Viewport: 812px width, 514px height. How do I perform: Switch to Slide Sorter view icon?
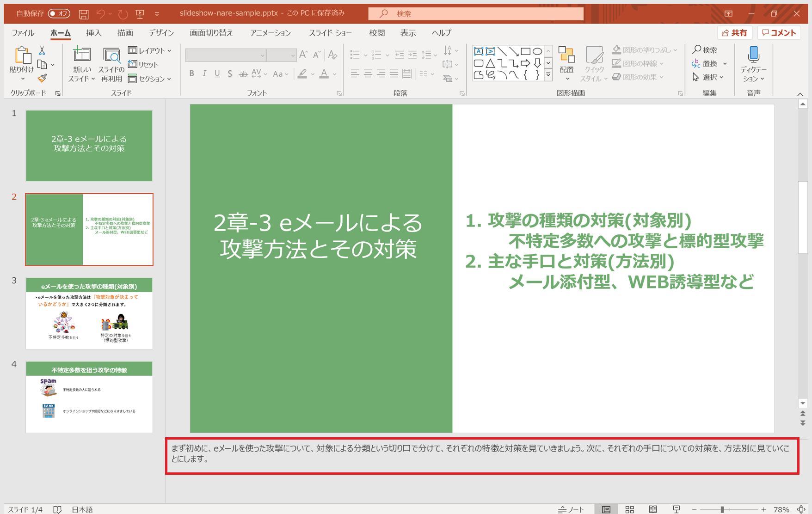(629, 509)
